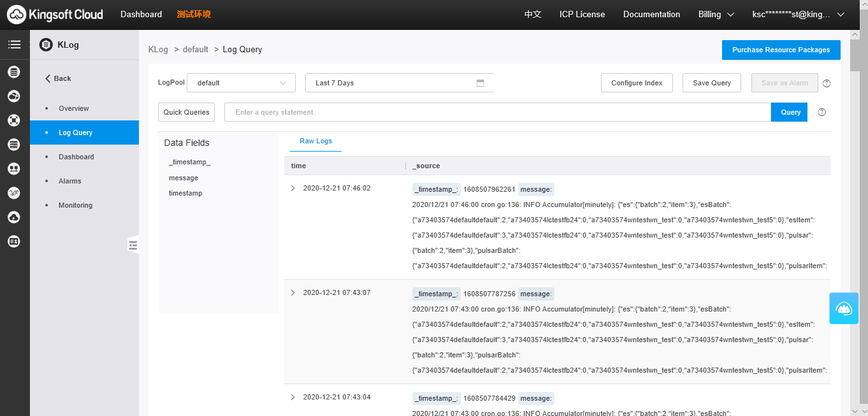Viewport: 868px width, 416px height.
Task: Open Documentation from top bar
Action: [x=651, y=14]
